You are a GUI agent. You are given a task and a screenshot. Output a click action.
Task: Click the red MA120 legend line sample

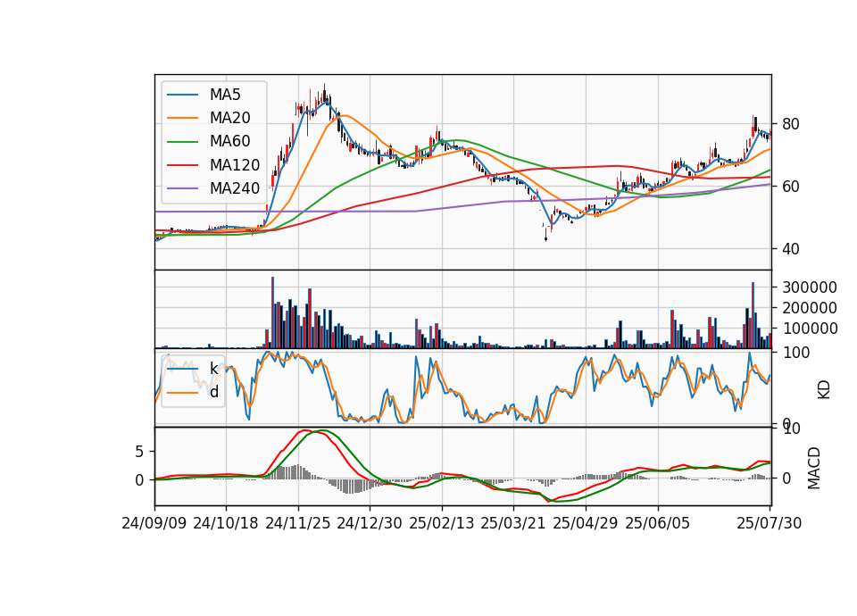tap(182, 165)
